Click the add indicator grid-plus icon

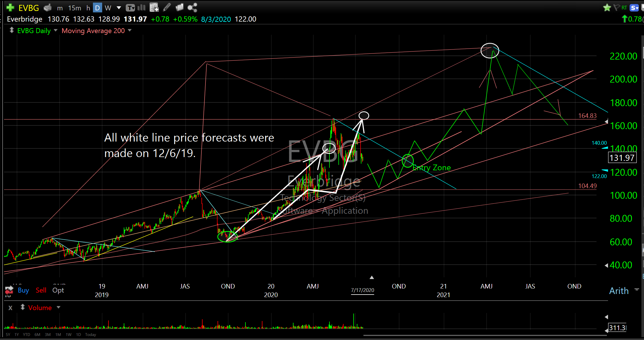[154, 8]
